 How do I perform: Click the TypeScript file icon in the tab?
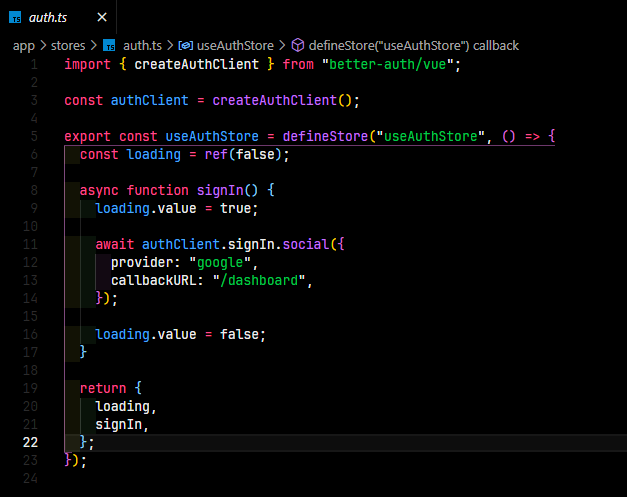15,18
